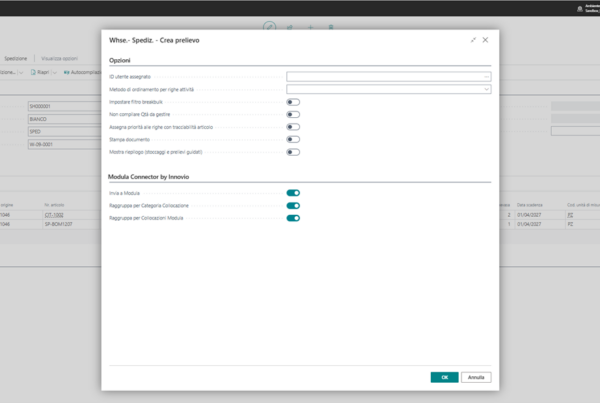
Task: Enable Mostra riepilogo switch
Action: 293,152
